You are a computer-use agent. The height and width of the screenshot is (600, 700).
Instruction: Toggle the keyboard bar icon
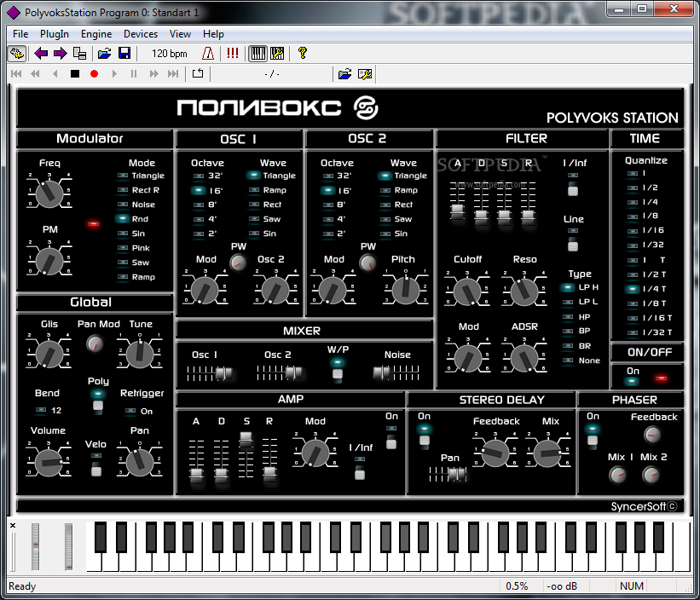click(258, 54)
